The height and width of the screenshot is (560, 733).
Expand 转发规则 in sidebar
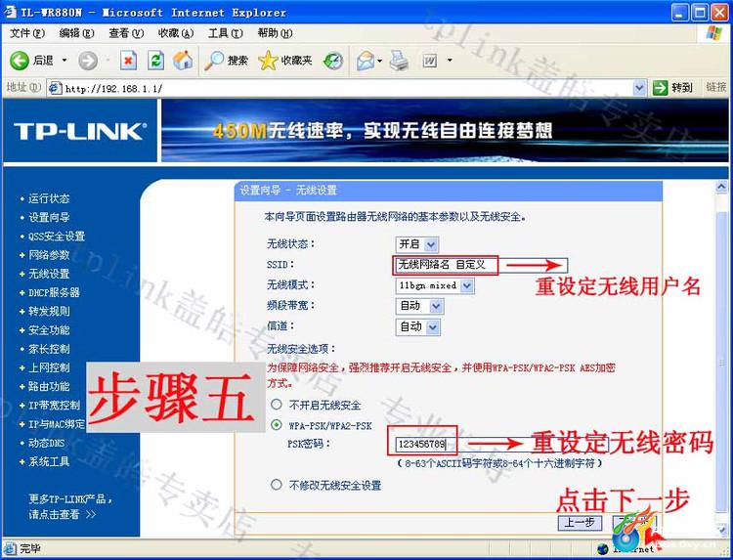(49, 312)
